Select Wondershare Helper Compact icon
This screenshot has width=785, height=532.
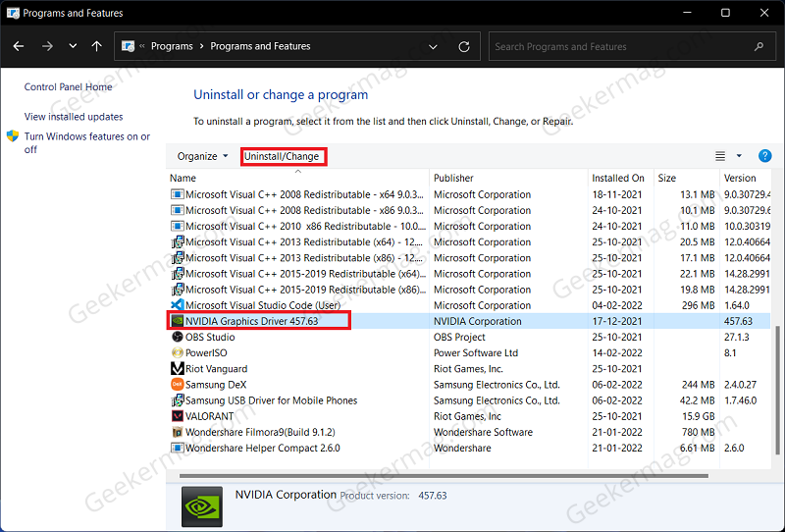178,448
